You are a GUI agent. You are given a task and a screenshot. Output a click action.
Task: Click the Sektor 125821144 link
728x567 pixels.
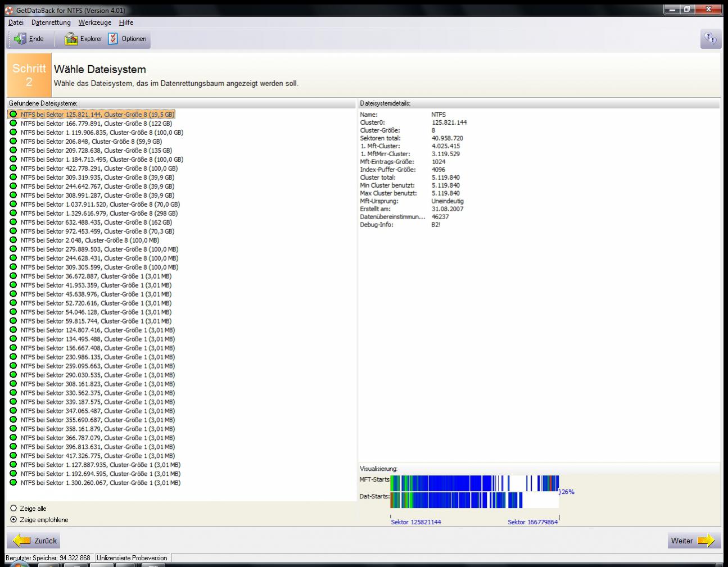[x=416, y=522]
